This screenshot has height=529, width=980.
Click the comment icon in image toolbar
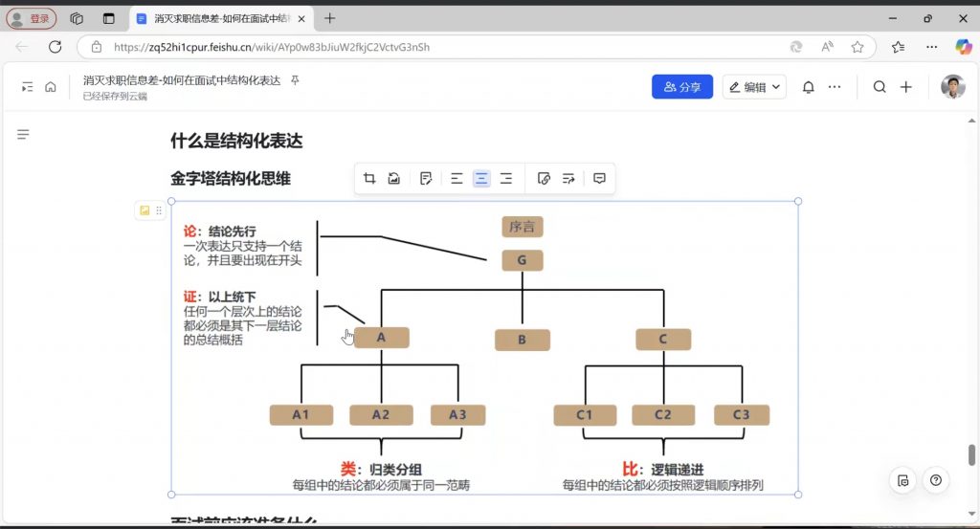pos(599,179)
